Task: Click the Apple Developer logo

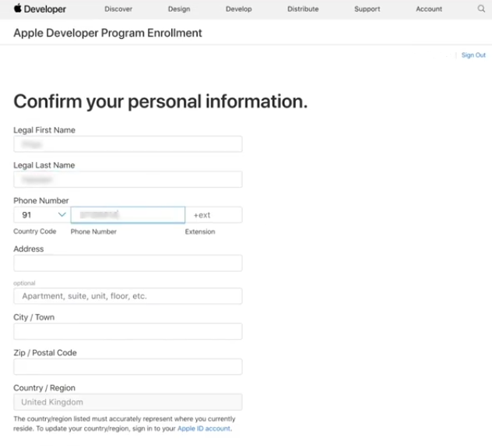Action: pyautogui.click(x=40, y=9)
